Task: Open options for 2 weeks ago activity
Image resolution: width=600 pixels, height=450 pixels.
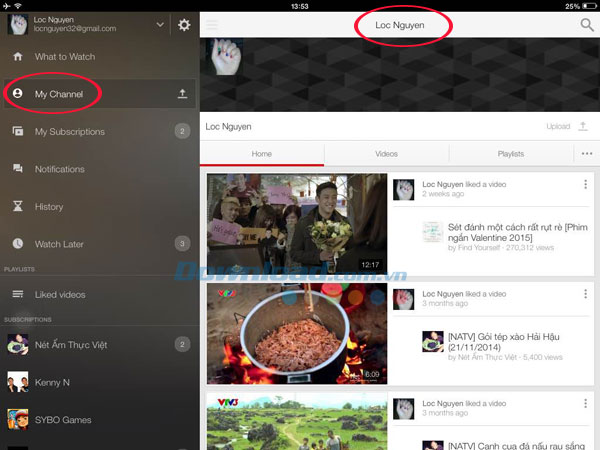Action: click(x=585, y=184)
